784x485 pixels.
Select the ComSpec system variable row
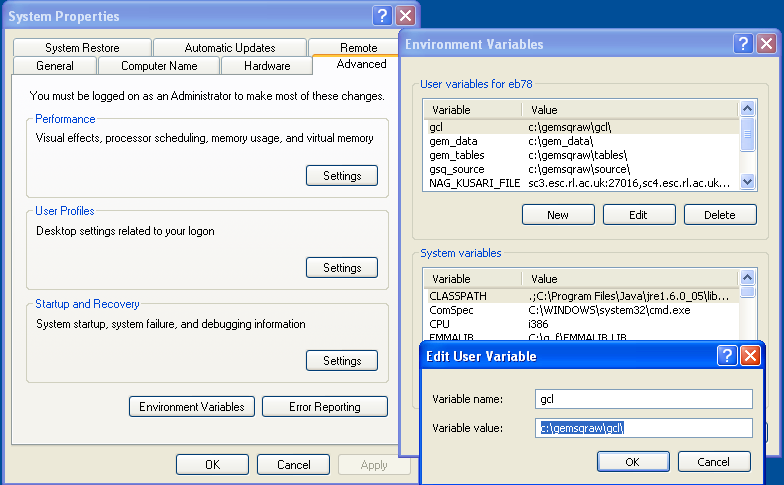pyautogui.click(x=582, y=310)
